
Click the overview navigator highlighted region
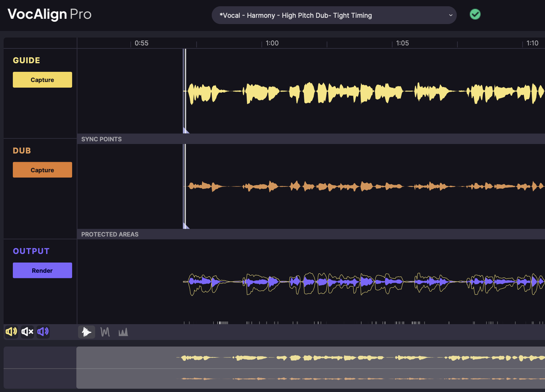[310, 367]
